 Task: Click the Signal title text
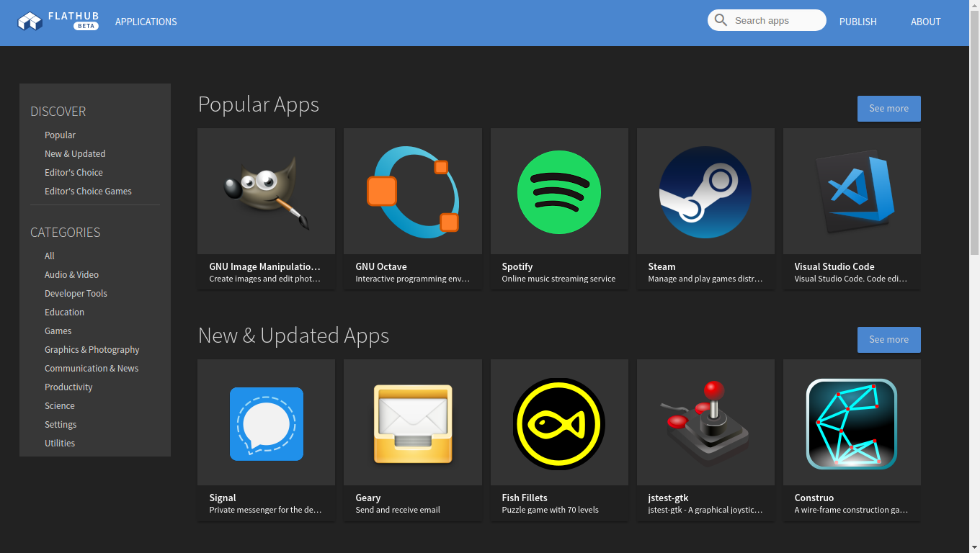click(x=223, y=498)
